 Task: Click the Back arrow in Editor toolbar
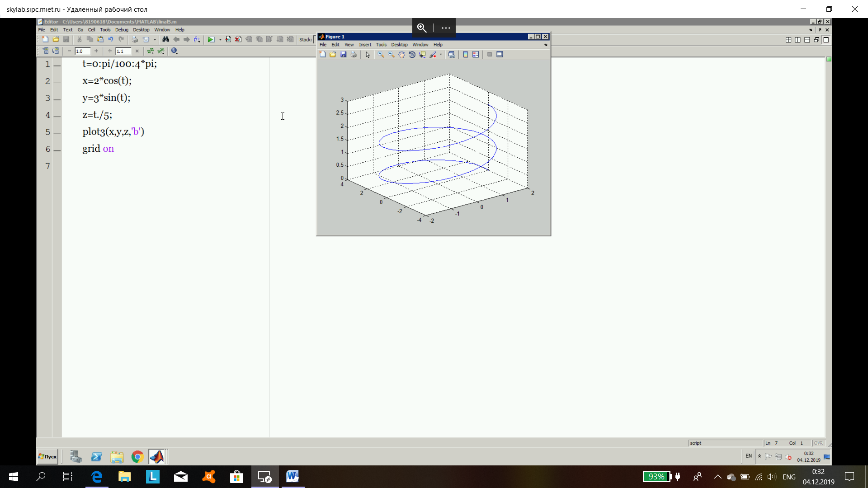(x=176, y=39)
